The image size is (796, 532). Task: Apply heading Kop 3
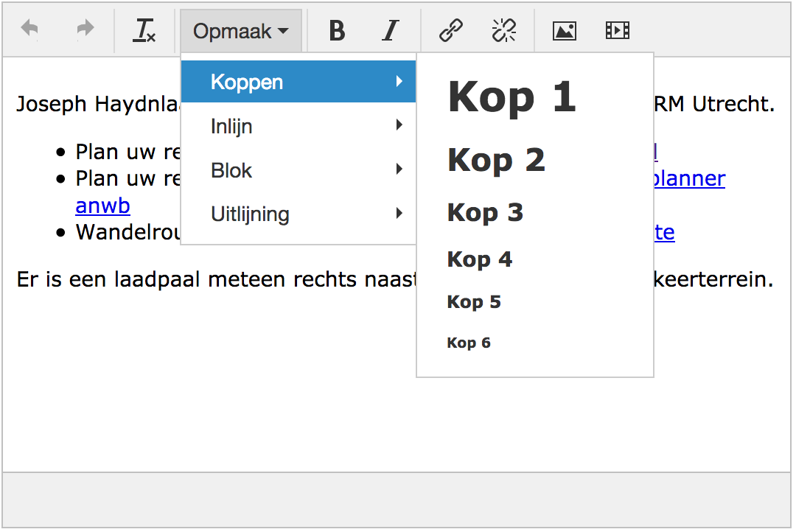485,212
